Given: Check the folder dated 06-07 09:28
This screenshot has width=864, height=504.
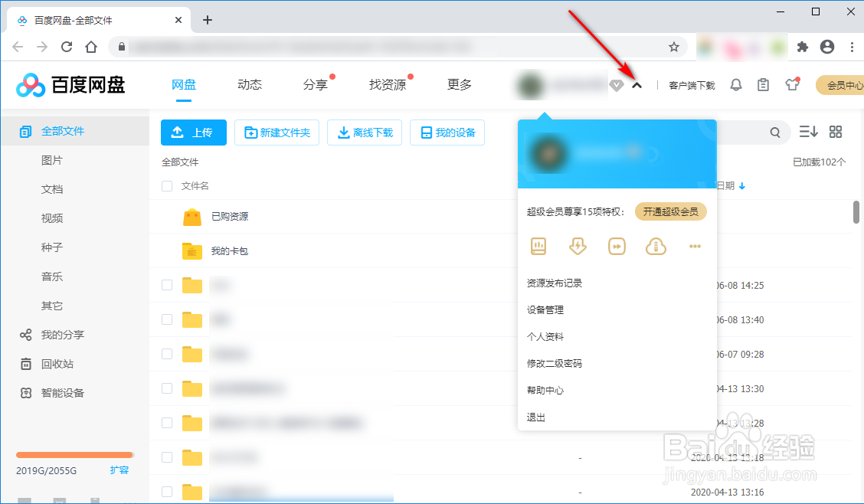Looking at the screenshot, I should coord(167,354).
